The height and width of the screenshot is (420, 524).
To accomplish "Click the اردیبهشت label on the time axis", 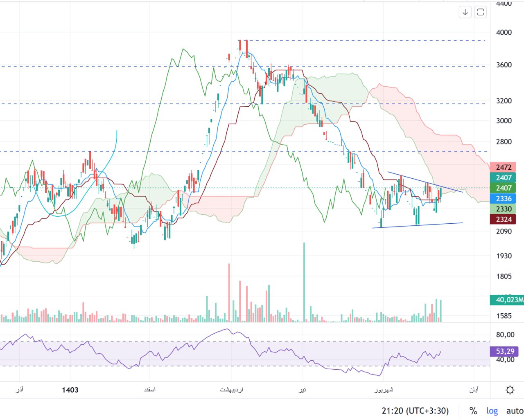I will pyautogui.click(x=231, y=390).
